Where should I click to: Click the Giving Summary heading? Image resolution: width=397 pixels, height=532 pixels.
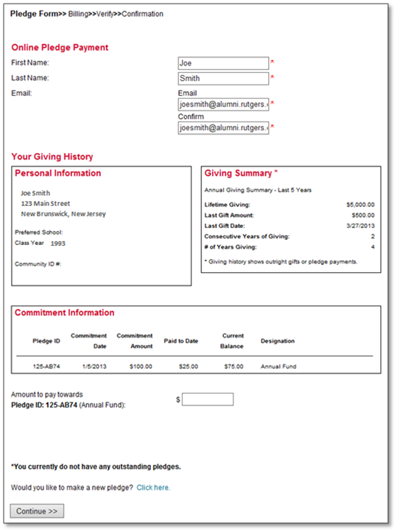pos(241,173)
